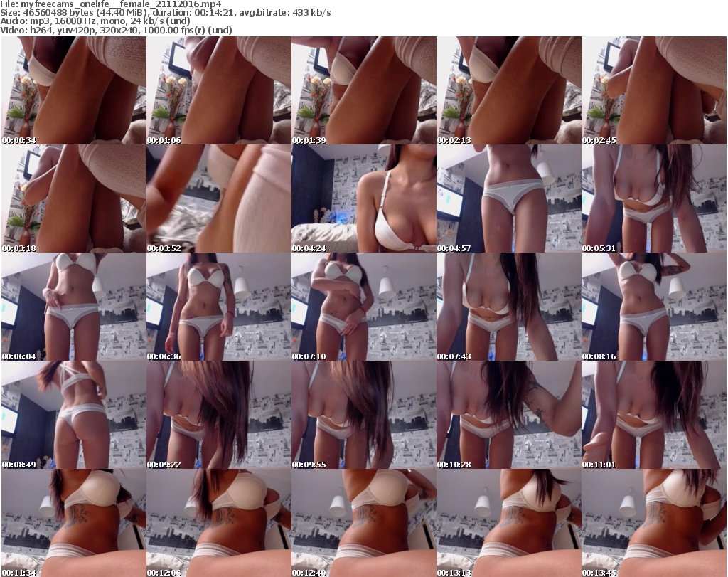Open the thumbnail stamped 00:02:13

tap(509, 90)
